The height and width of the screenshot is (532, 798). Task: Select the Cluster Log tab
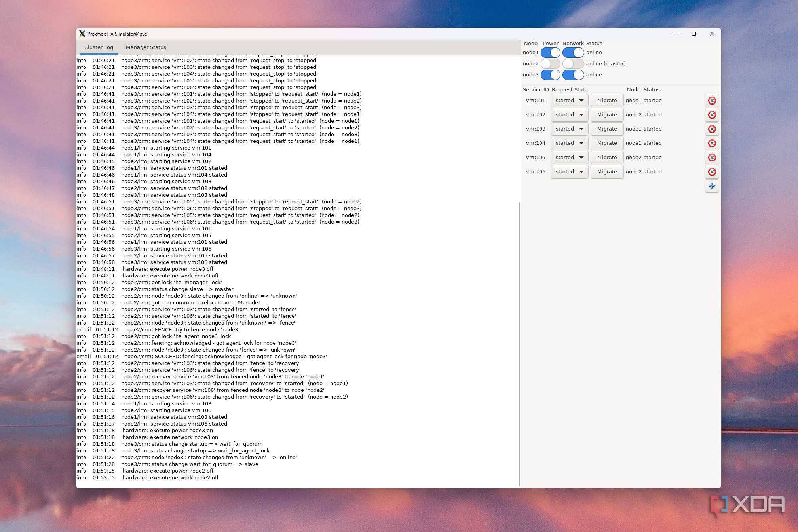[x=99, y=47]
